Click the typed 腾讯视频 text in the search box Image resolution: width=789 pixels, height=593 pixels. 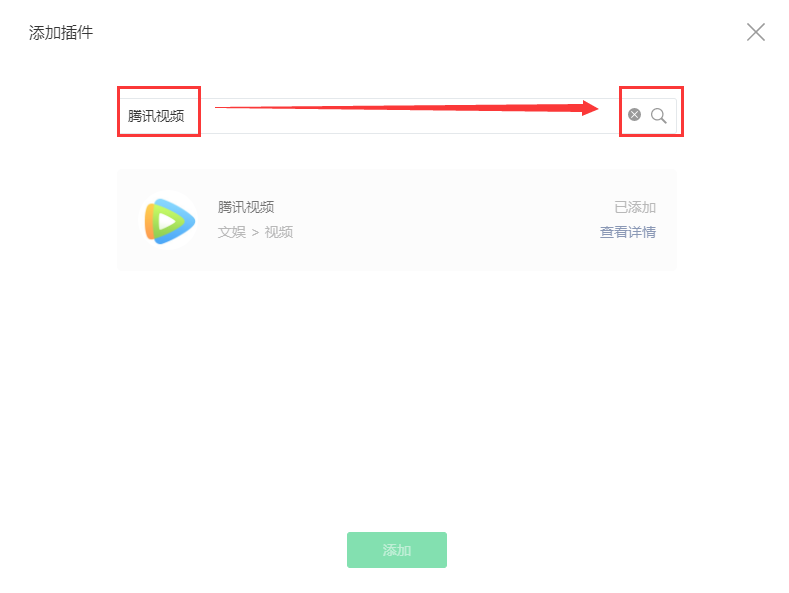point(156,116)
